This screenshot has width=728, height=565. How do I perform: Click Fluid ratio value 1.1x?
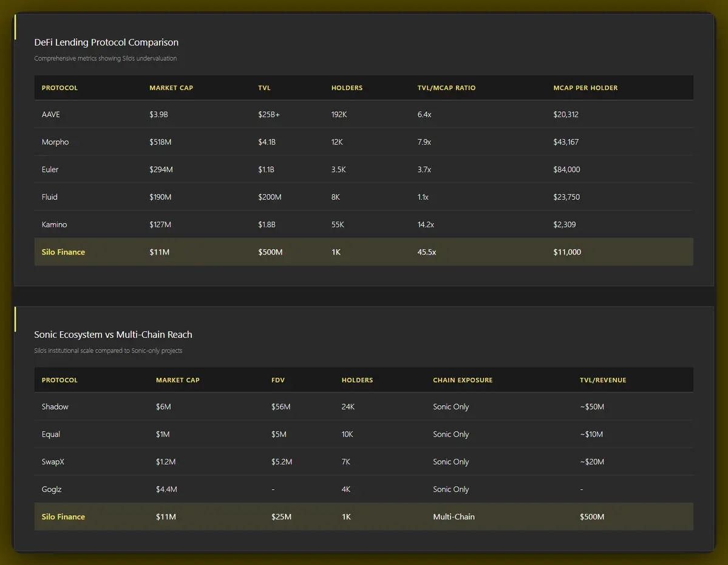[423, 197]
